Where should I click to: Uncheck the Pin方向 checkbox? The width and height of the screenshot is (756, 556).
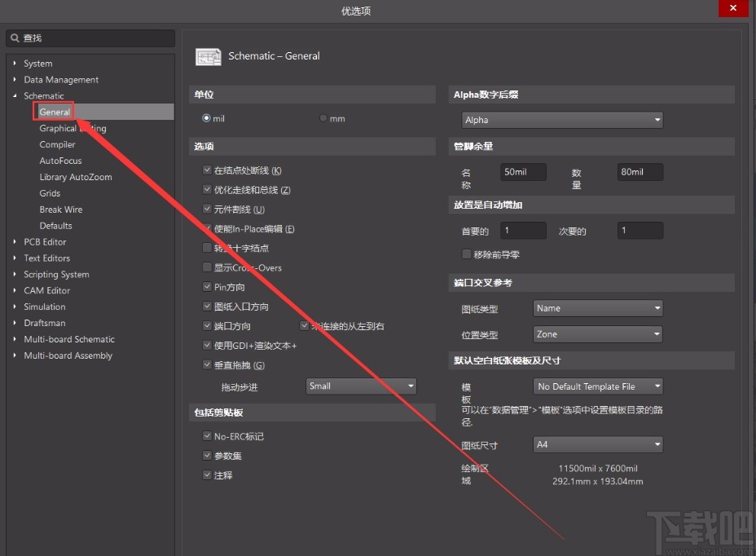pos(207,286)
